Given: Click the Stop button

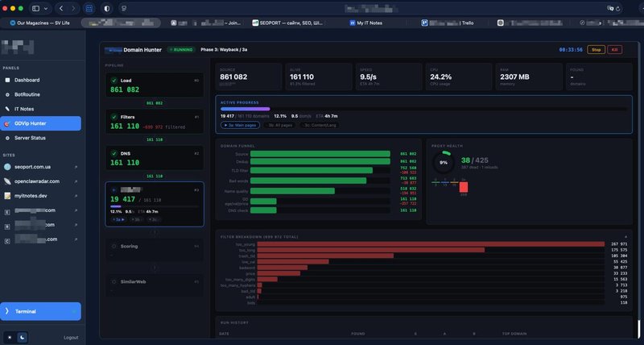Looking at the screenshot, I should 596,50.
